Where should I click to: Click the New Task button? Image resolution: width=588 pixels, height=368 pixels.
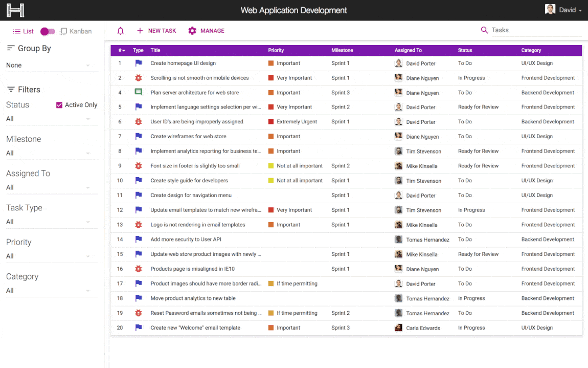point(156,31)
